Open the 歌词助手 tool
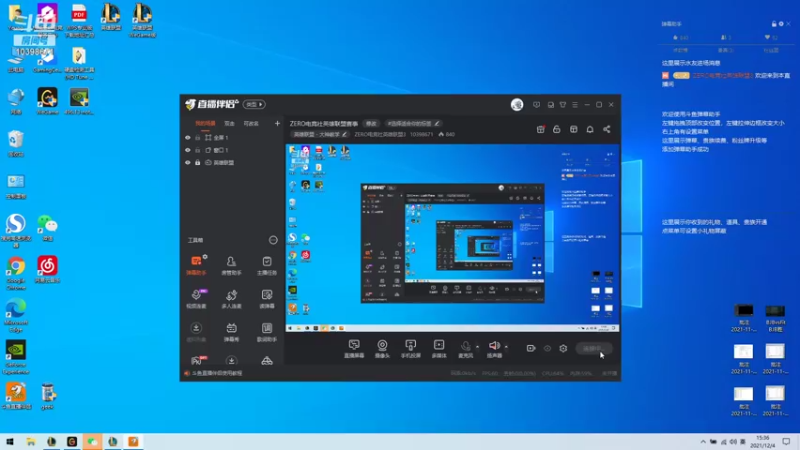Screen dimensions: 800x450 tap(267, 332)
